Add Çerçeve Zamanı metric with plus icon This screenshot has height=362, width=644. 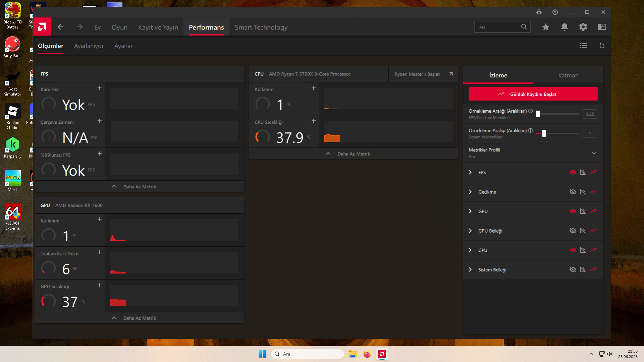click(100, 121)
